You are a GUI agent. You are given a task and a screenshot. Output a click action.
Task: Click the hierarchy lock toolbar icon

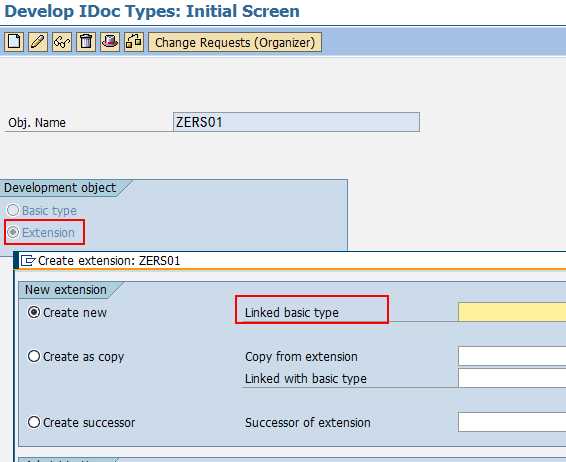(134, 42)
